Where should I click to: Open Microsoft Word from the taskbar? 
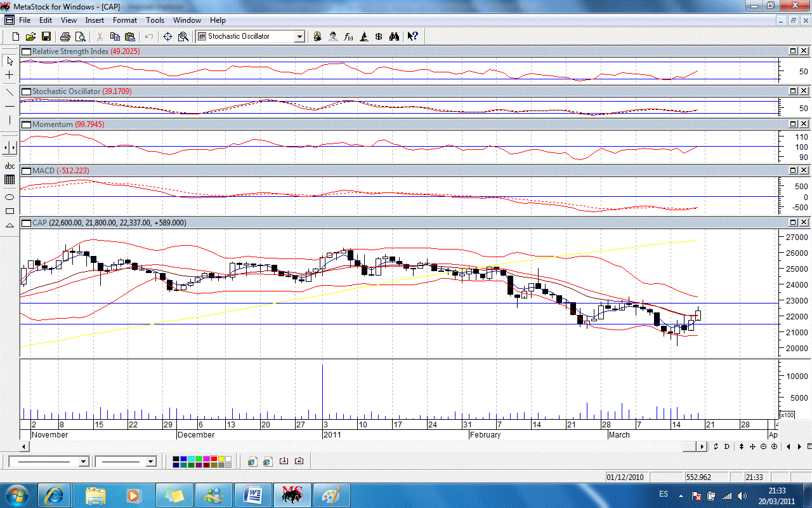[x=252, y=495]
